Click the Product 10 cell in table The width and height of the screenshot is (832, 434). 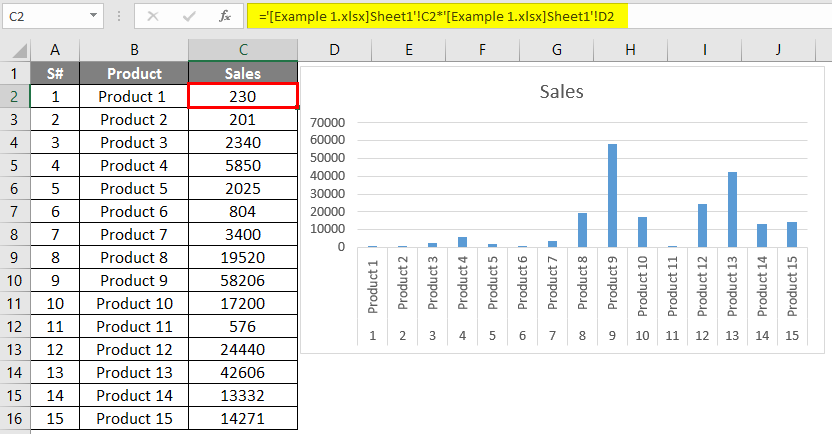[134, 303]
